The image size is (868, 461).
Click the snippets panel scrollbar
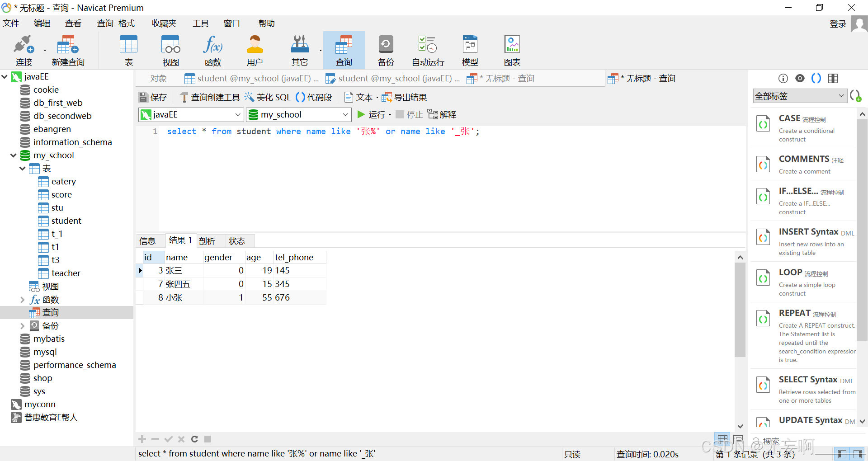[x=862, y=230]
